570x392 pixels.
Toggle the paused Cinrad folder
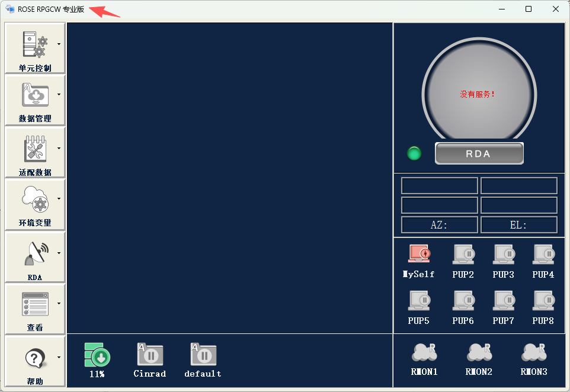tap(150, 355)
